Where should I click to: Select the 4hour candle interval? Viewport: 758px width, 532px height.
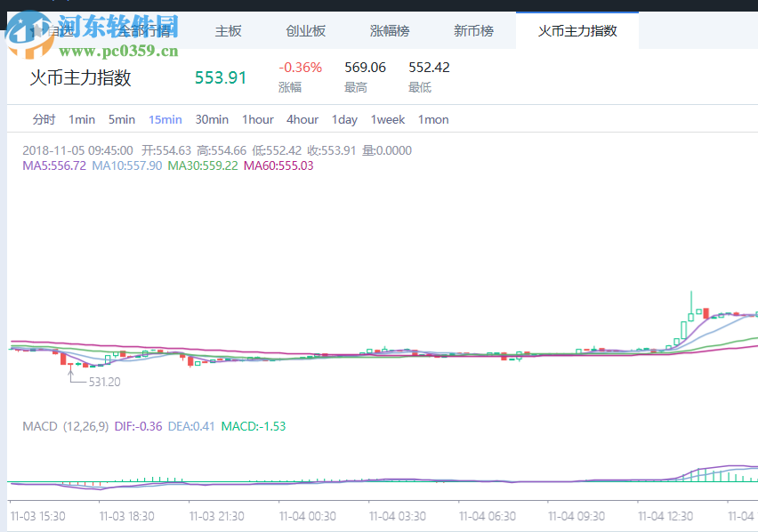click(x=302, y=119)
